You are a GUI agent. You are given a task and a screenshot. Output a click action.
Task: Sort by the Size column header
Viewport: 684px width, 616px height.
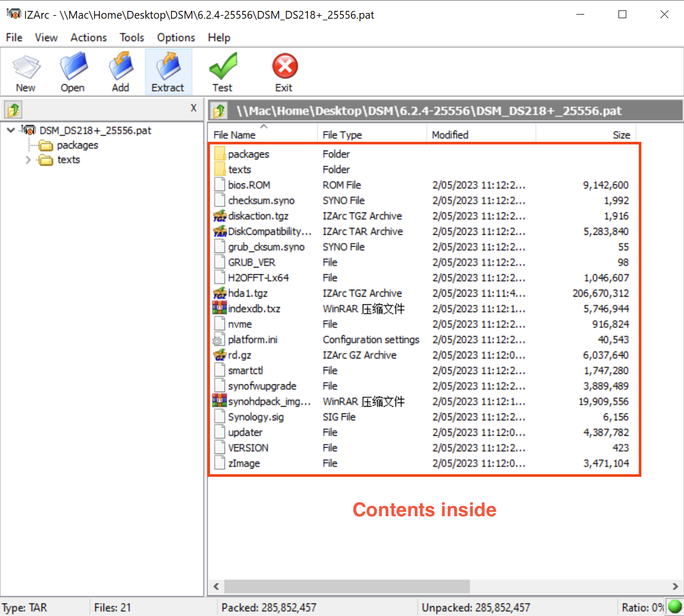[x=585, y=135]
